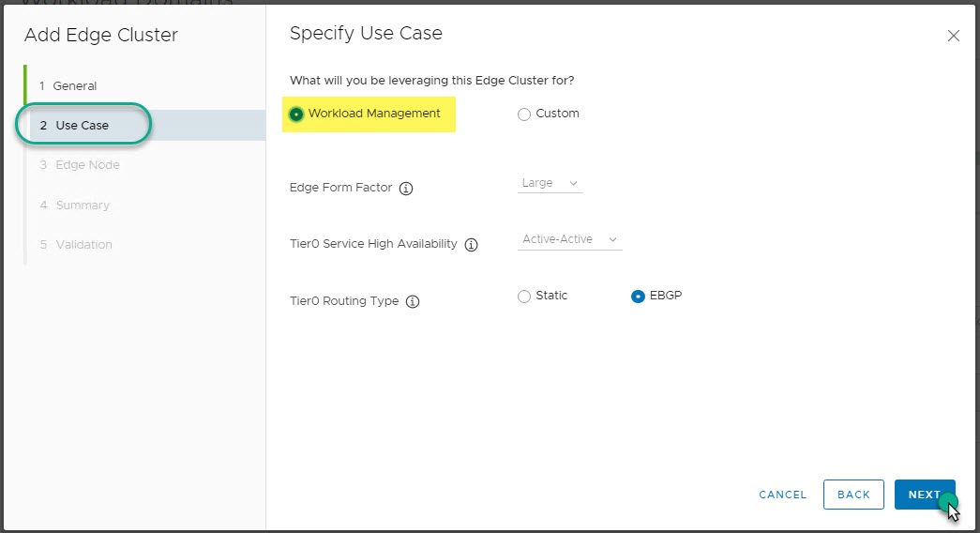Image resolution: width=980 pixels, height=533 pixels.
Task: Click the Specify Use Case heading
Action: coord(366,34)
